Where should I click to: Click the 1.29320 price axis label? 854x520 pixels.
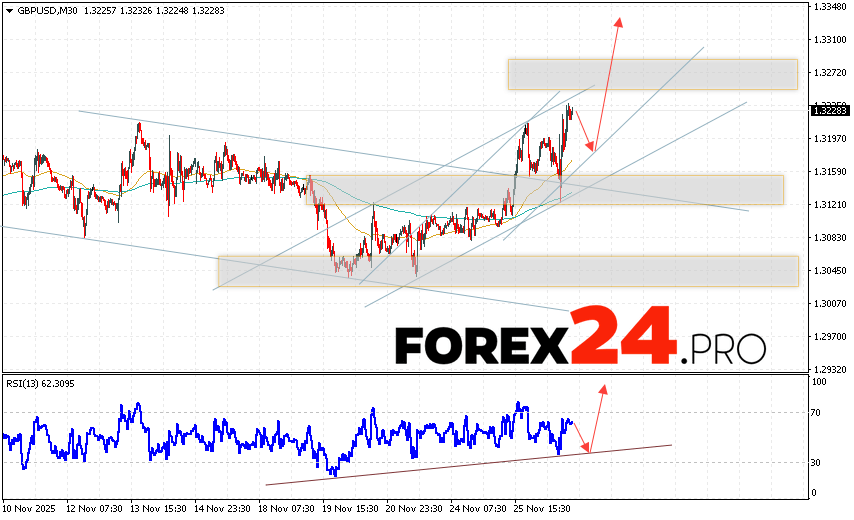pyautogui.click(x=832, y=369)
